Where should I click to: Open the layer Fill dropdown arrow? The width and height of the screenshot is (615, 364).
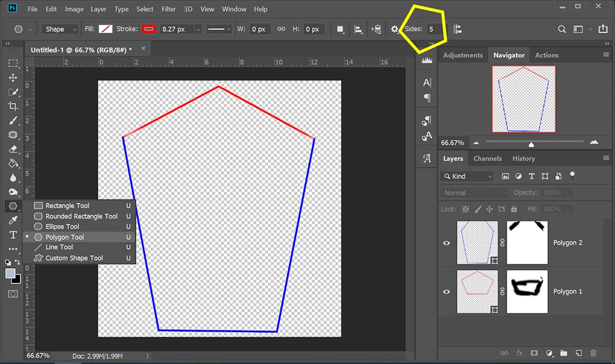[570, 209]
